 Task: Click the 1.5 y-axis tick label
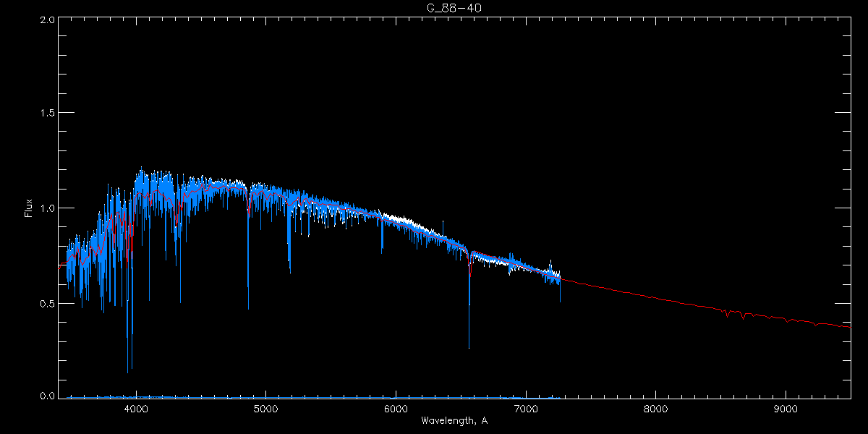48,114
